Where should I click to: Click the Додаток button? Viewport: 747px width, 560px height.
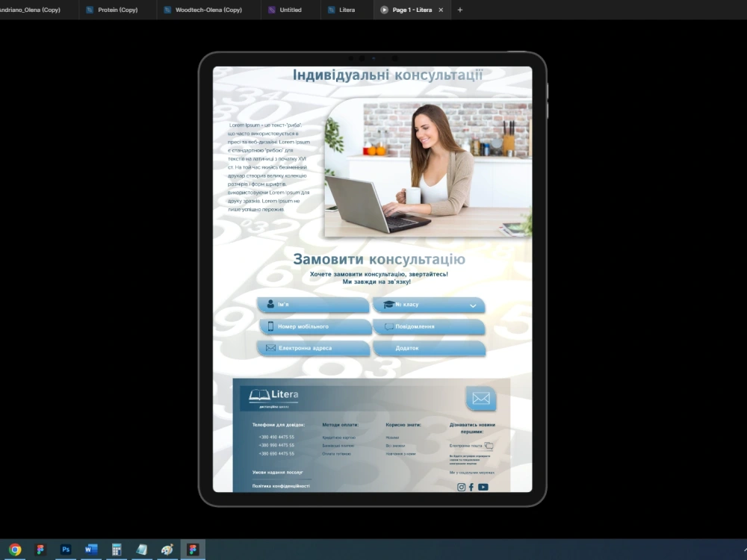coord(430,348)
